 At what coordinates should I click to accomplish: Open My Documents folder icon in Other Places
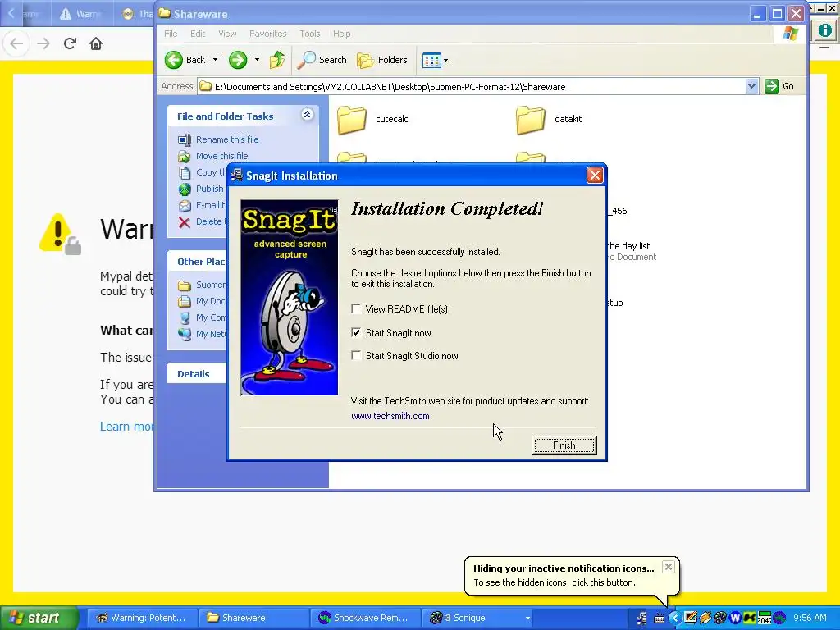pyautogui.click(x=185, y=302)
